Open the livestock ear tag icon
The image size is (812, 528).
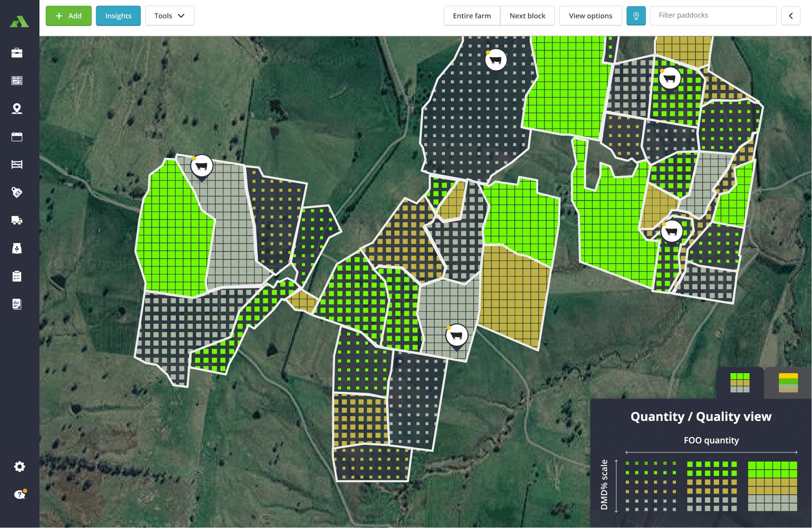[x=17, y=192]
